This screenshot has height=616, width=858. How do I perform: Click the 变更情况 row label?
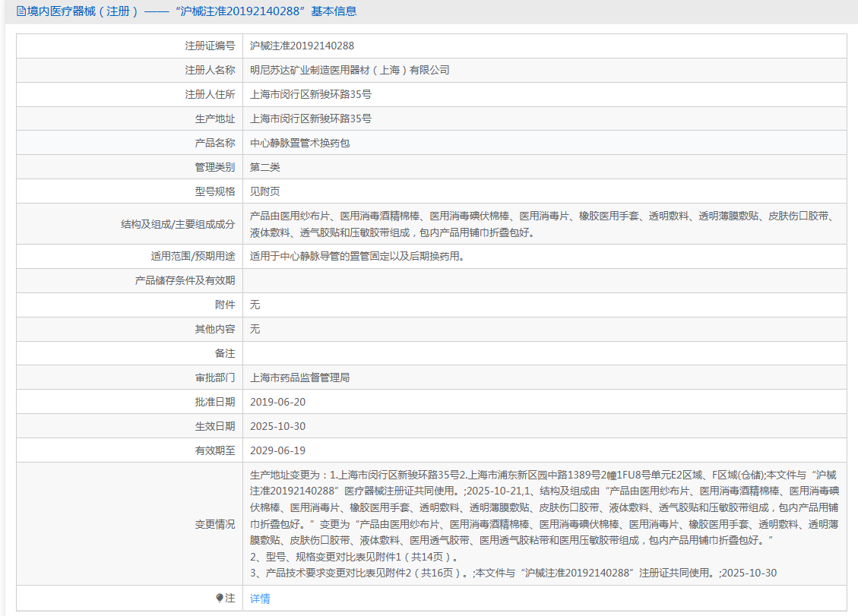(x=215, y=524)
